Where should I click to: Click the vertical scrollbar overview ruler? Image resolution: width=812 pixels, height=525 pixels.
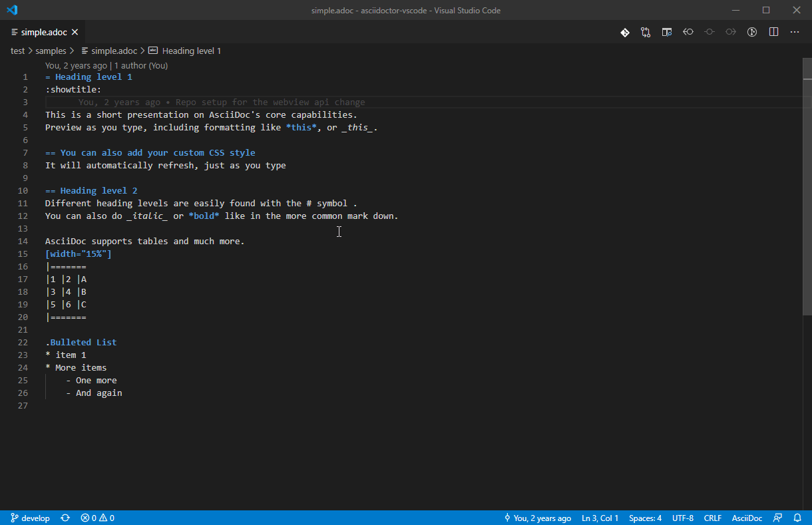tap(807, 283)
